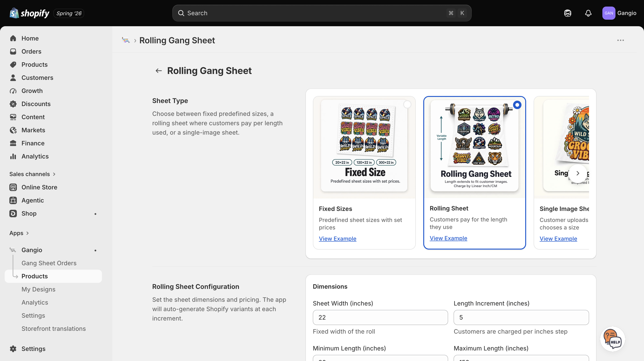The width and height of the screenshot is (644, 361).
Task: Open Gang Sheet Orders in Gangio menu
Action: 49,263
